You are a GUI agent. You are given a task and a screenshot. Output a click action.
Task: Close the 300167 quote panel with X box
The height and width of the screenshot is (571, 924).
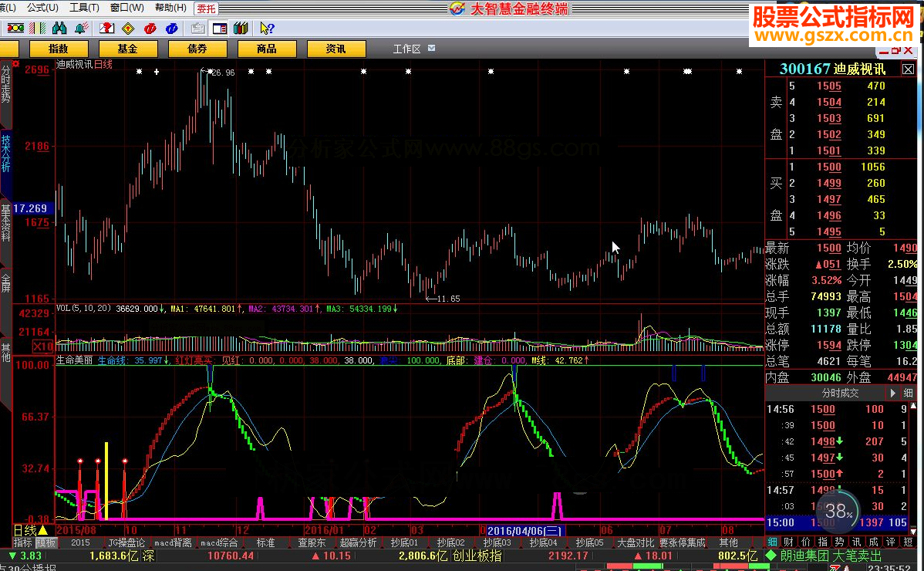coord(907,69)
